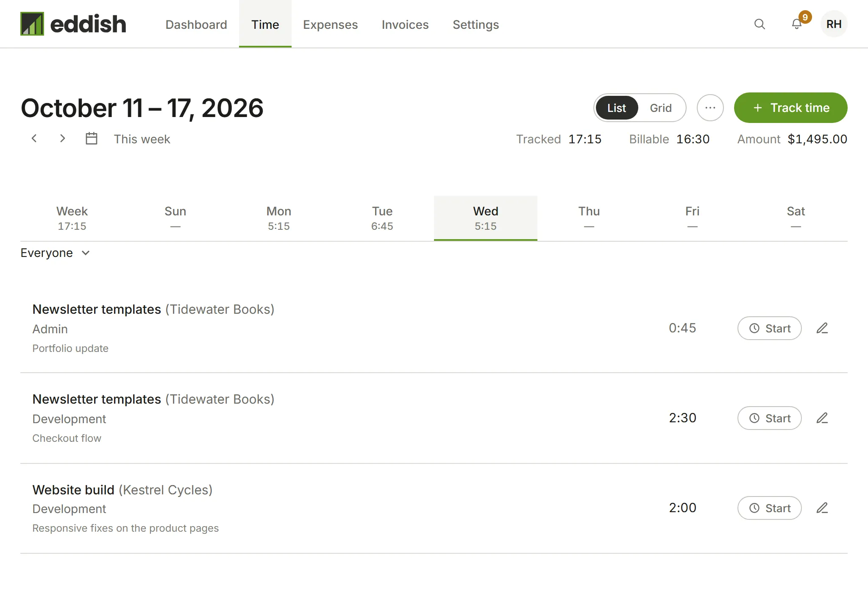Select the Tue 6:45 day tab
The width and height of the screenshot is (868, 608).
[x=382, y=218]
